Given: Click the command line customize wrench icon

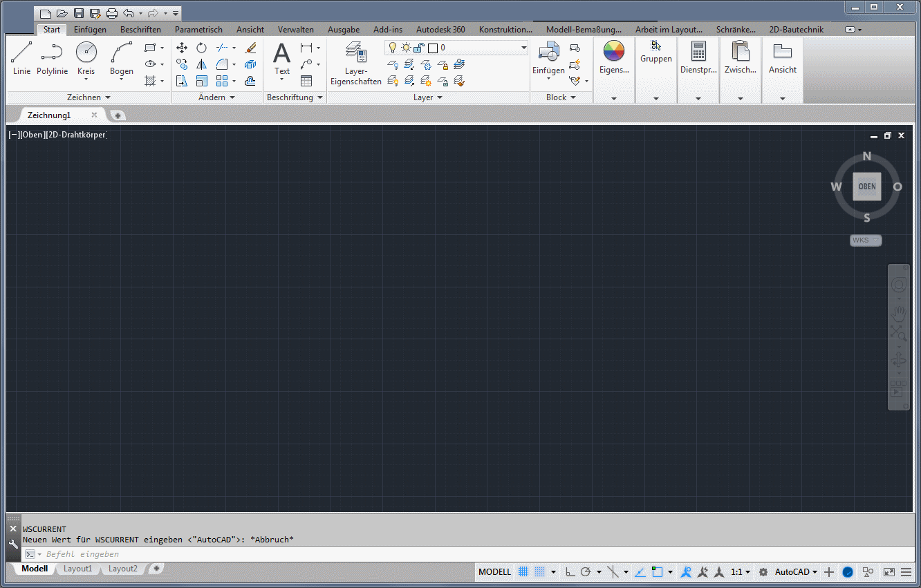Looking at the screenshot, I should coord(13,544).
